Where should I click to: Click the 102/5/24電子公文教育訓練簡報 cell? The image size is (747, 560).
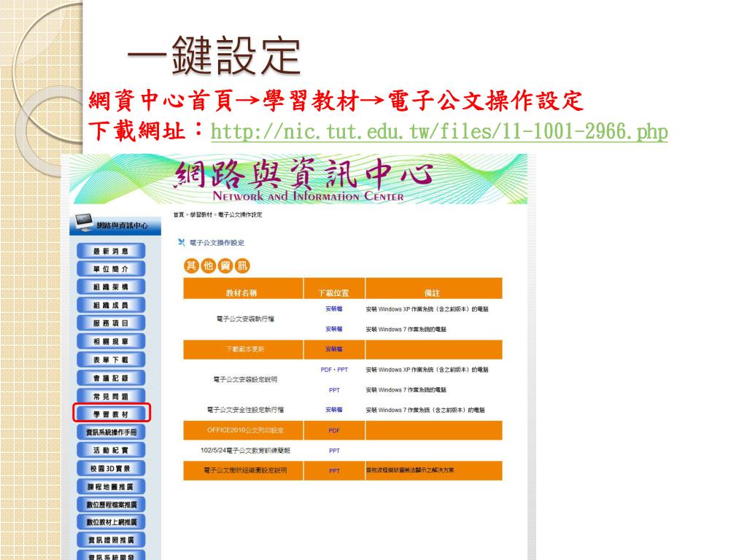(x=245, y=451)
